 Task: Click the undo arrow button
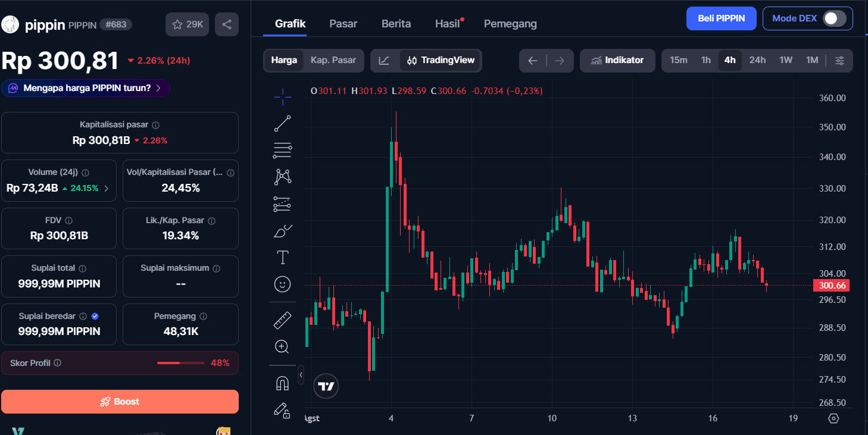(x=533, y=61)
